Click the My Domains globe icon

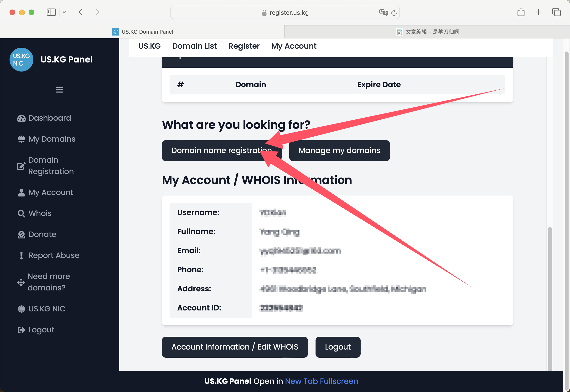21,139
